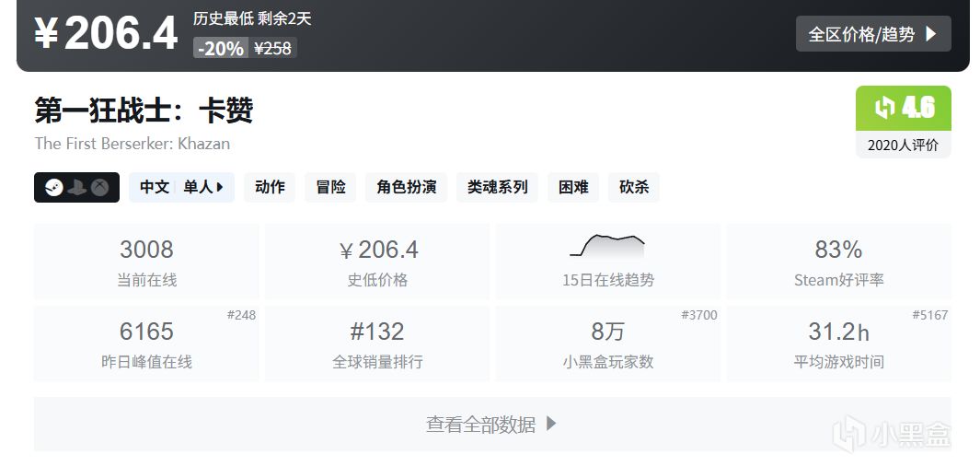This screenshot has height=466, width=980.
Task: Select the 角色扮演 tag
Action: coord(406,187)
